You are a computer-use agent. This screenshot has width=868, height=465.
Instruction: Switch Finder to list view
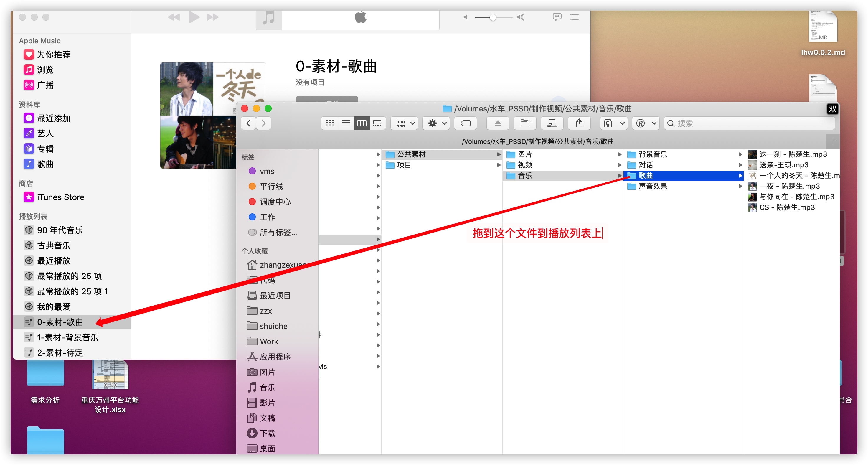point(346,123)
